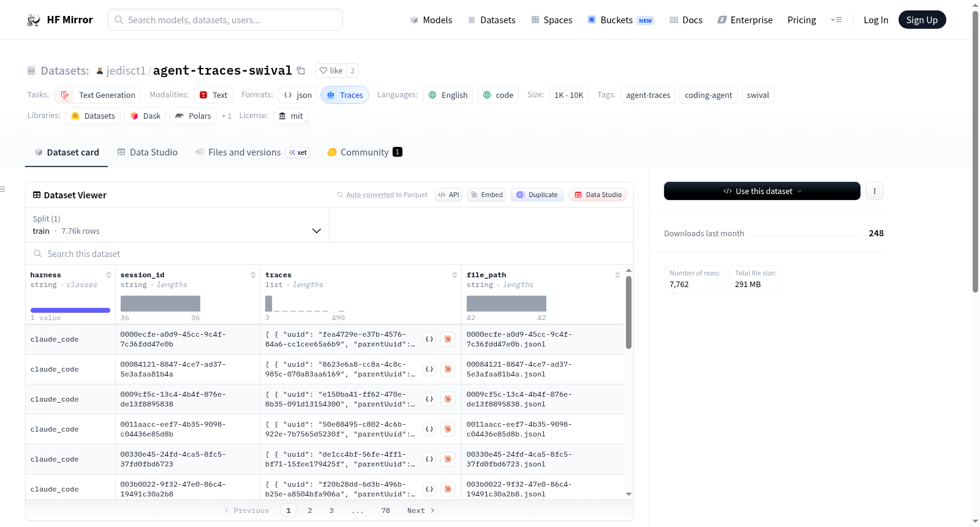Open Claude trace viewer for the 8623e6a8 row

point(448,369)
